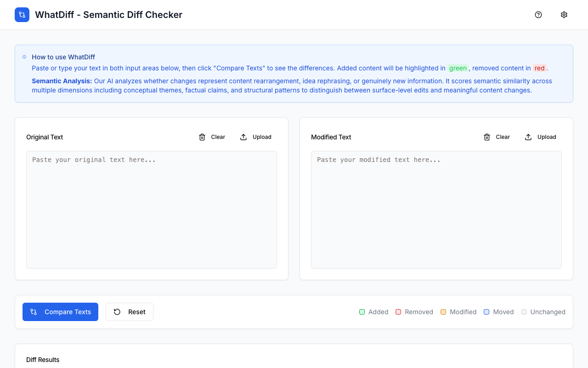Screen dimensions: 588x368
Task: Click the Diff Results heading
Action: (x=43, y=360)
